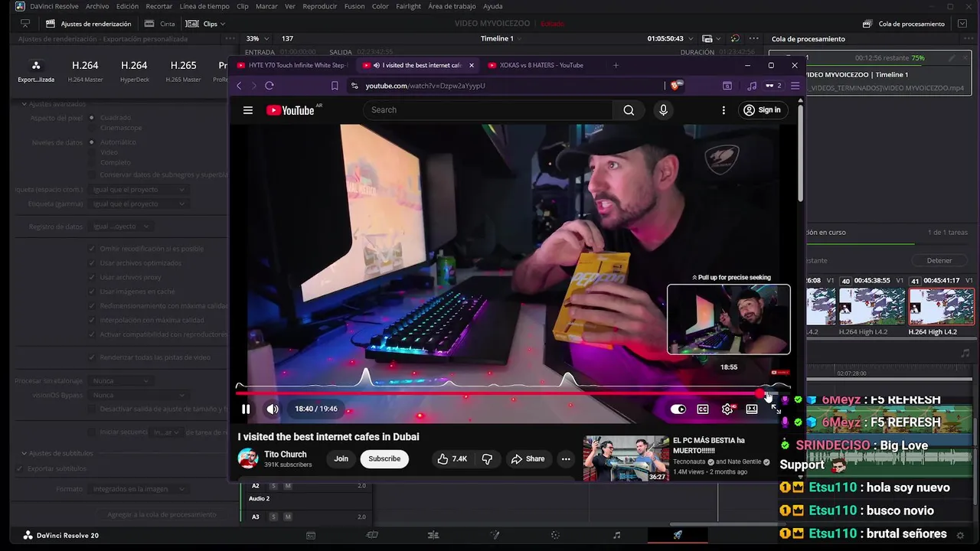The height and width of the screenshot is (551, 980).
Task: Open Brave Shields lion icon
Action: [675, 86]
